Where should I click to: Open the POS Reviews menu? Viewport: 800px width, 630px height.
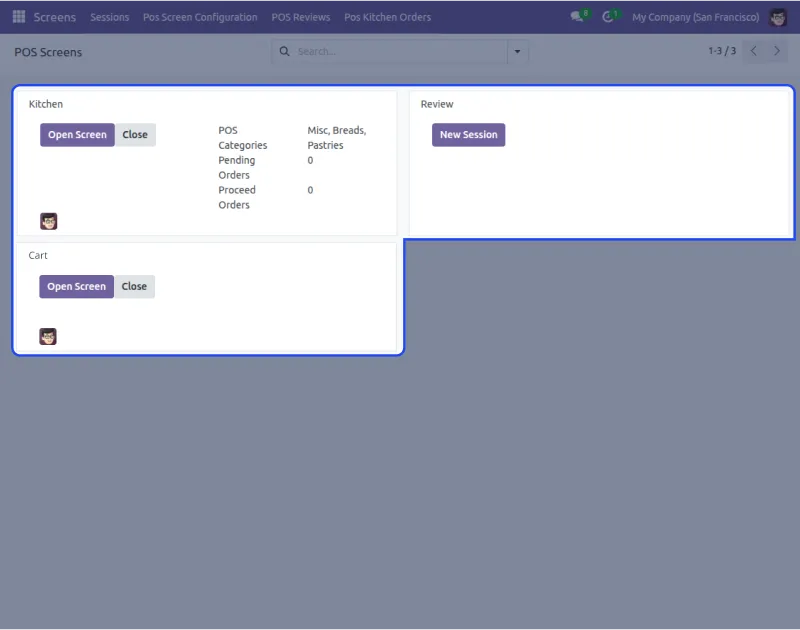pyautogui.click(x=300, y=17)
